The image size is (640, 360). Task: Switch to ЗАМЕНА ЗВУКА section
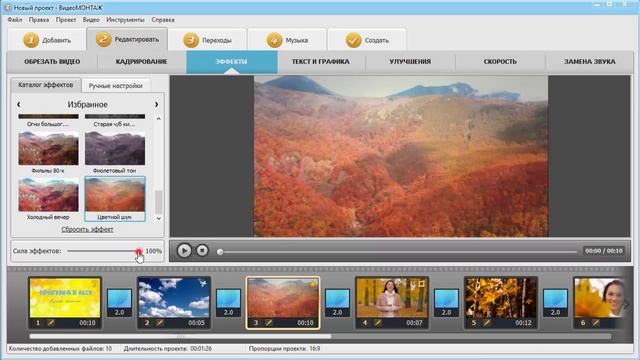coord(590,62)
